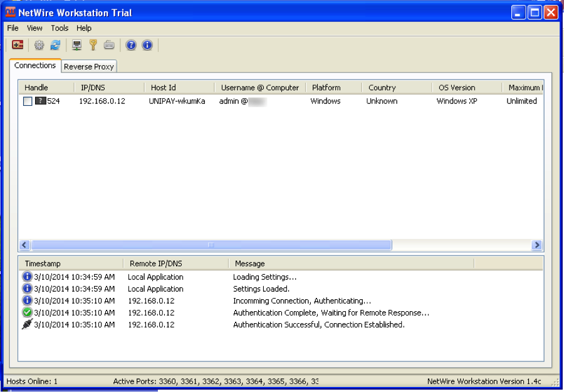Click the 'Loading Settings...' log message
Image resolution: width=564 pixels, height=392 pixels.
[264, 277]
